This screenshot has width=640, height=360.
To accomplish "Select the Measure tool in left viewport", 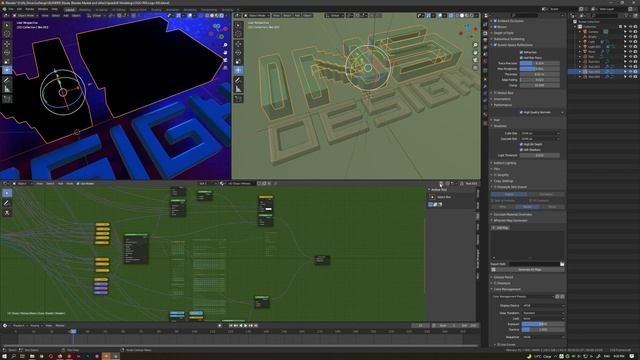I will pyautogui.click(x=7, y=89).
